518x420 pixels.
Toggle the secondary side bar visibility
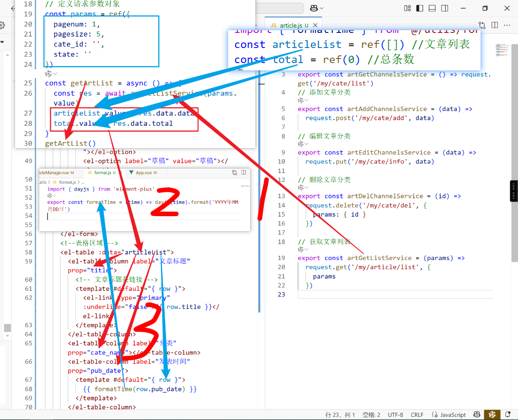click(x=445, y=8)
